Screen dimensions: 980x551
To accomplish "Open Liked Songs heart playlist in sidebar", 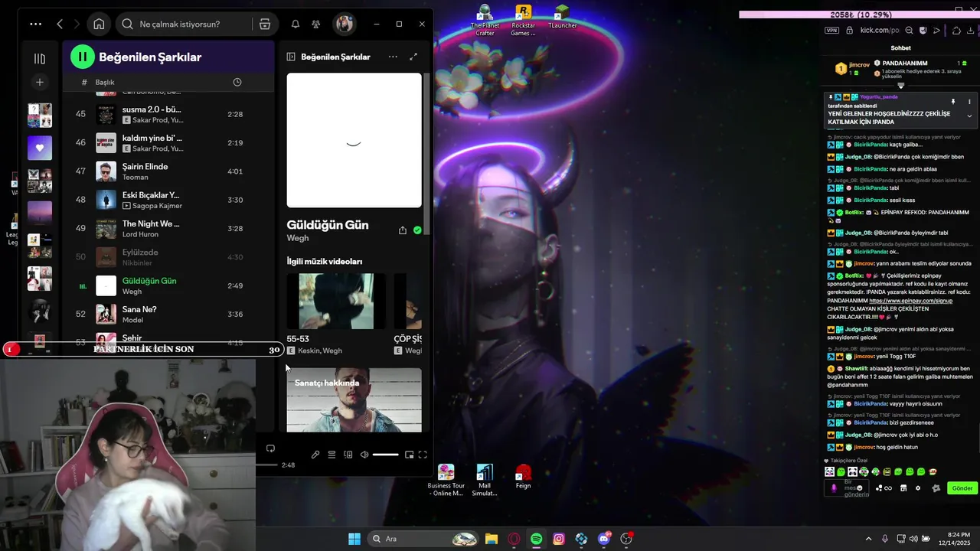I will point(40,148).
